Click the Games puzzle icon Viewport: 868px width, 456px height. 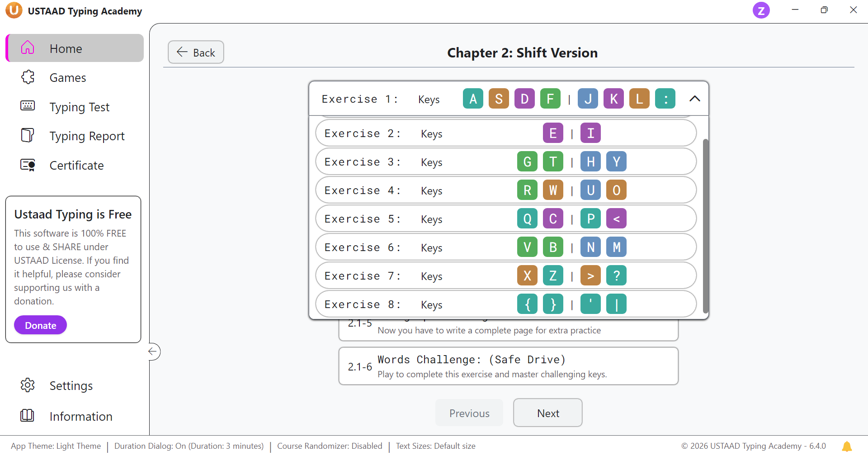pyautogui.click(x=28, y=77)
